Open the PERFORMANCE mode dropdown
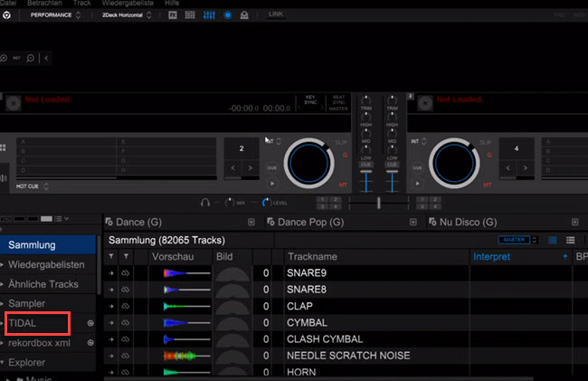The height and width of the screenshot is (381, 588). [55, 15]
